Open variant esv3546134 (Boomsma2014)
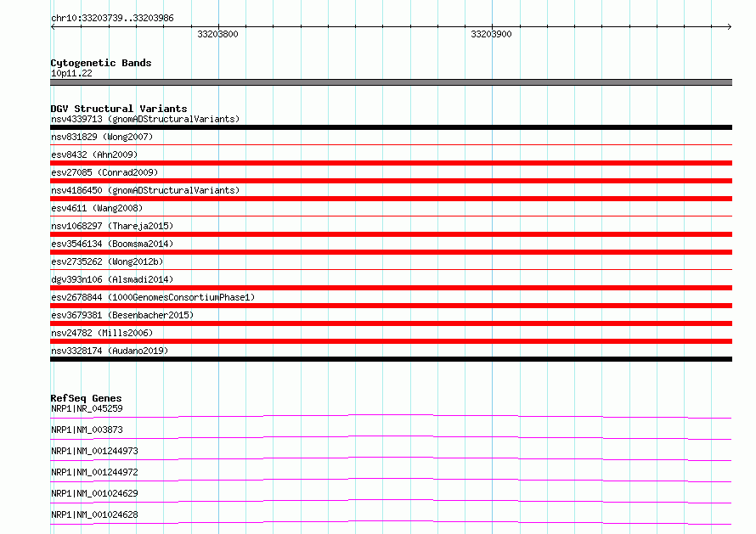 pyautogui.click(x=112, y=244)
